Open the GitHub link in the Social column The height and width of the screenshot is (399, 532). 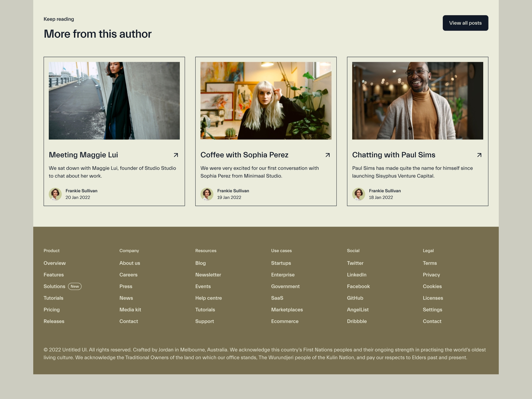coord(355,298)
